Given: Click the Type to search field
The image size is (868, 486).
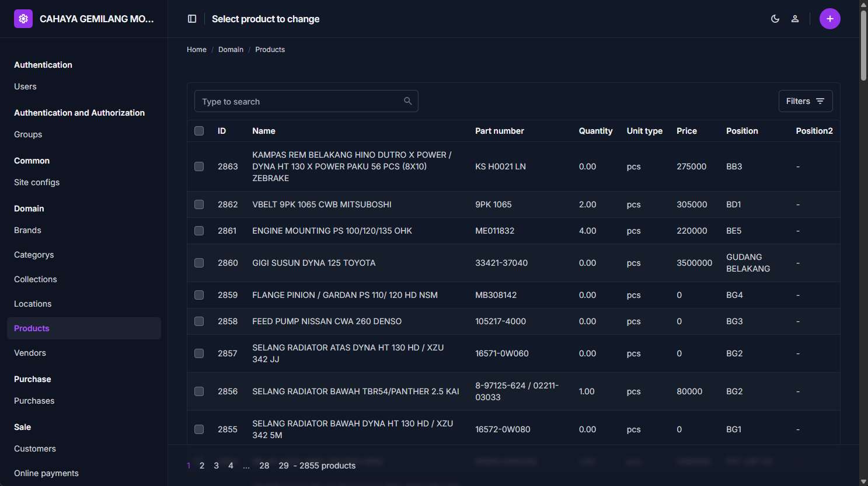Looking at the screenshot, I should (x=306, y=101).
